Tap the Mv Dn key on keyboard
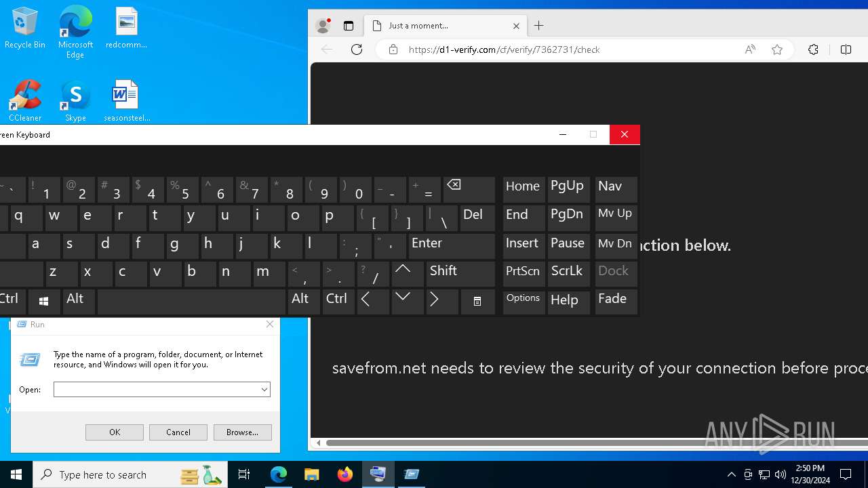Viewport: 868px width, 488px height. [616, 245]
